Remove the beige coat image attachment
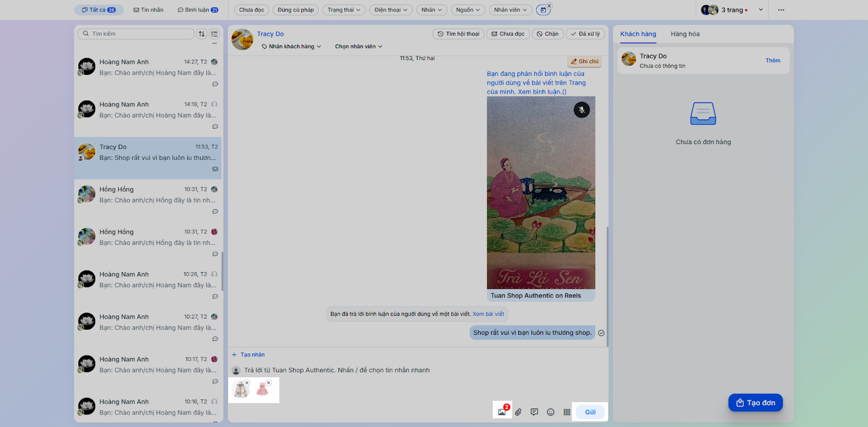 click(x=247, y=383)
